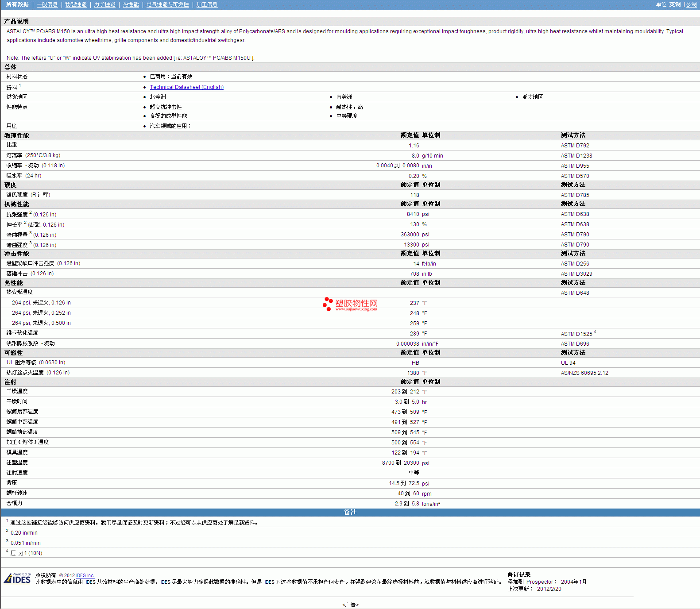The height and width of the screenshot is (609, 700).
Task: Switch to the 一般信息 tab
Action: tap(47, 4)
